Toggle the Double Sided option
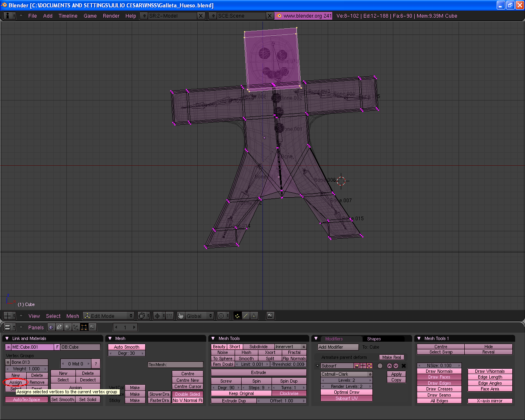 click(187, 394)
